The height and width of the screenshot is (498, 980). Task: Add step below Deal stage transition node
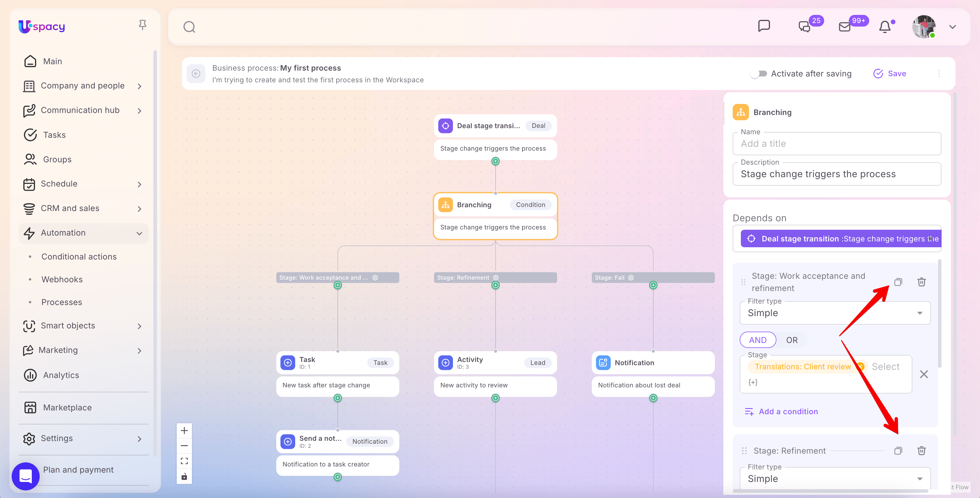[x=495, y=161]
